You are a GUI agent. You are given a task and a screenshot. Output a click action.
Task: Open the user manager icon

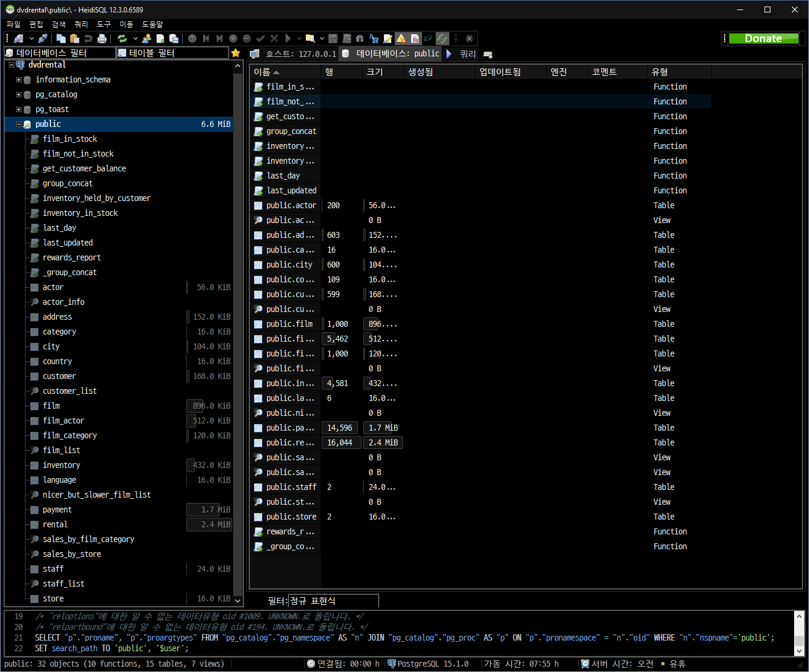click(147, 39)
